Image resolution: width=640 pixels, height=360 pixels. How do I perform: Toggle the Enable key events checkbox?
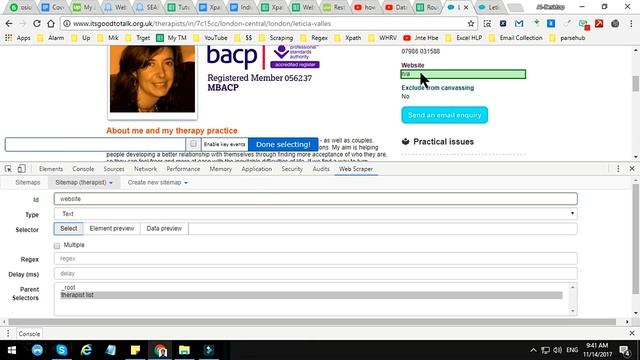pos(193,144)
